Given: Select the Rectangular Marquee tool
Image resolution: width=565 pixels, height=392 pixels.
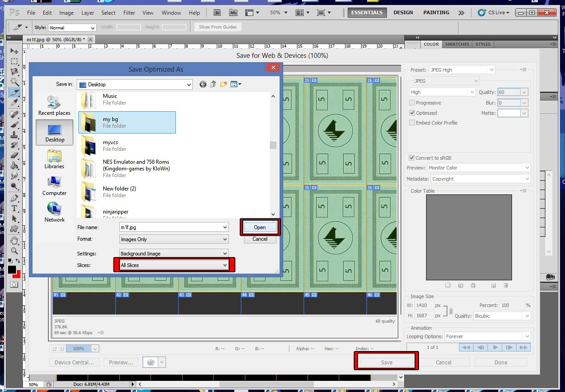Looking at the screenshot, I should (14, 61).
